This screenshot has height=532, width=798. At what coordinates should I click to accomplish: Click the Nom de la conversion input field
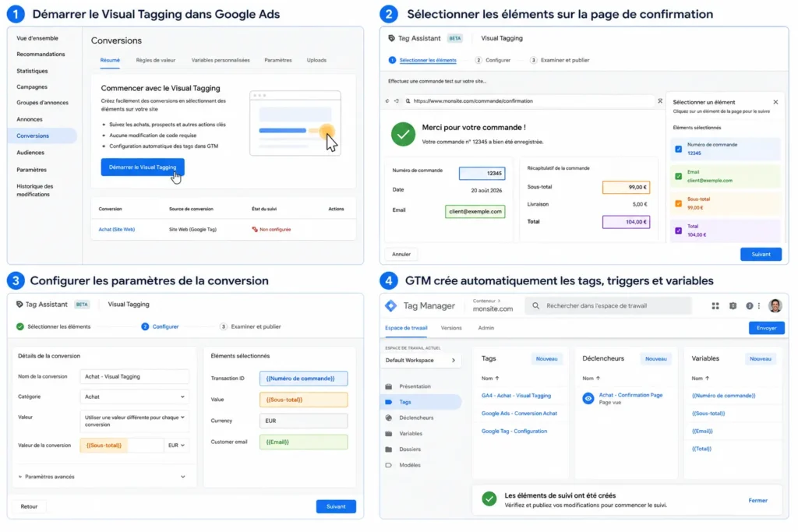(134, 377)
